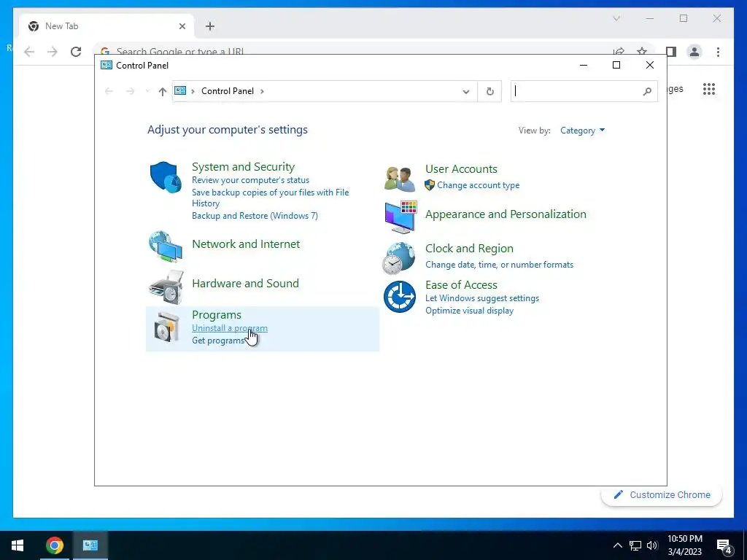Open Backup and Restore (Windows 7)
The width and height of the screenshot is (747, 560).
[x=255, y=216]
